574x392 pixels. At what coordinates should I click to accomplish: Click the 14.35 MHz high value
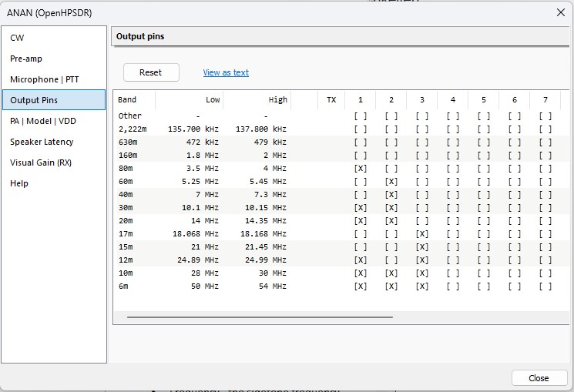pyautogui.click(x=266, y=221)
